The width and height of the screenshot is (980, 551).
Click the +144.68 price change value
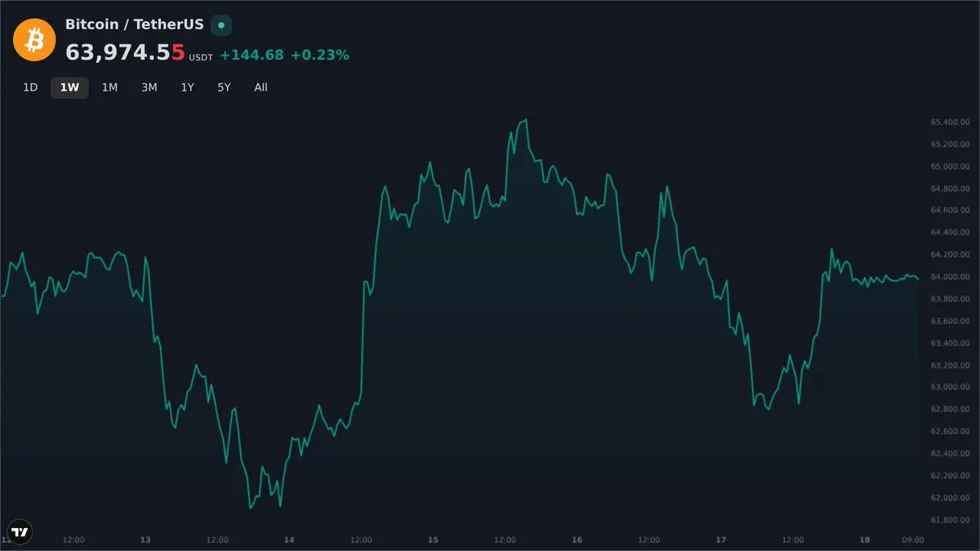click(252, 55)
